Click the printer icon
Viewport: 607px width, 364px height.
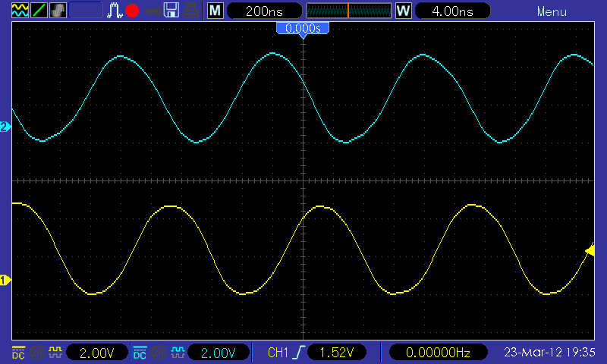point(190,11)
